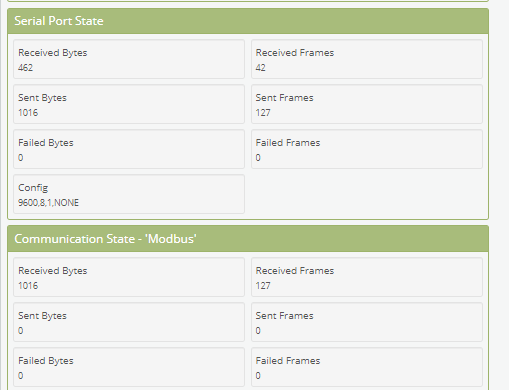Click the serial port Sent Bytes 1016 field
Screen dimensions: 509x390
click(129, 104)
